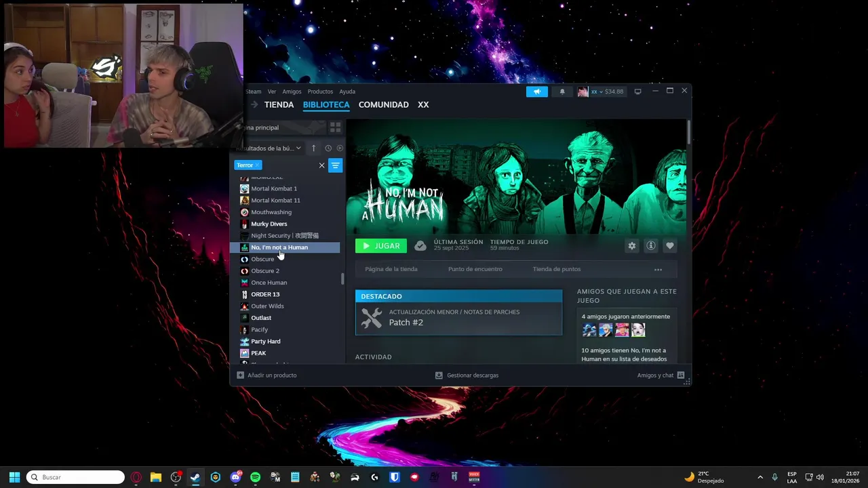Open the Amigos menu
The width and height of the screenshot is (868, 488).
point(292,91)
